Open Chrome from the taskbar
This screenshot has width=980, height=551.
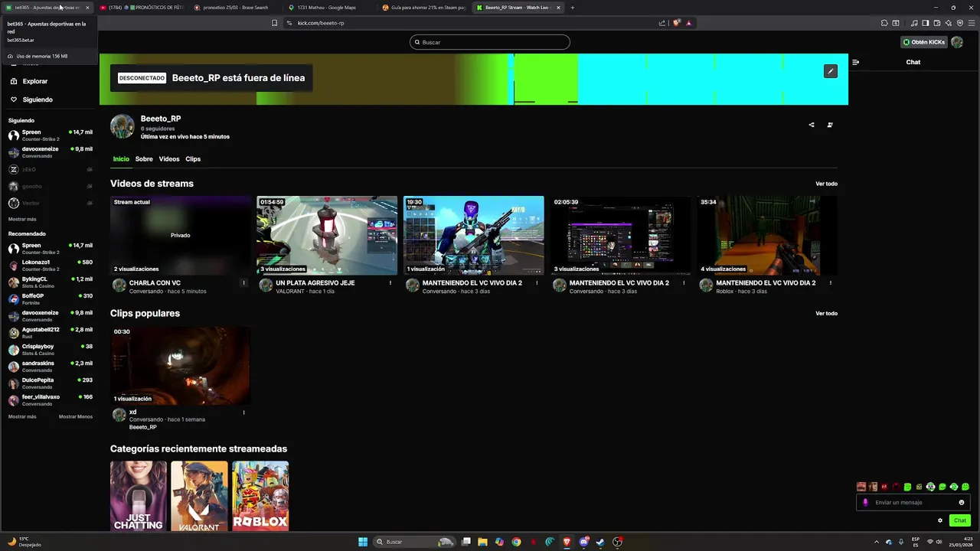tap(516, 542)
